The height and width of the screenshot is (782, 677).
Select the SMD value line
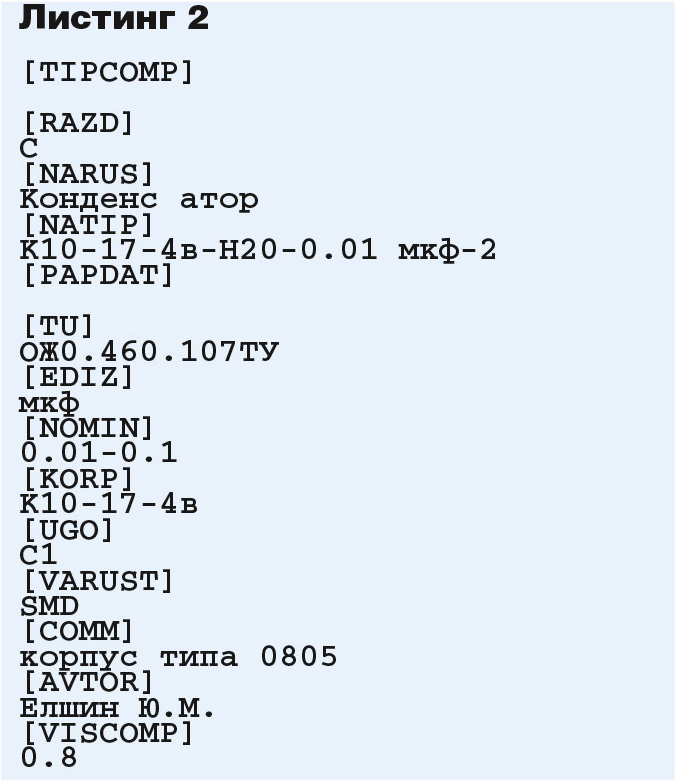[x=49, y=606]
